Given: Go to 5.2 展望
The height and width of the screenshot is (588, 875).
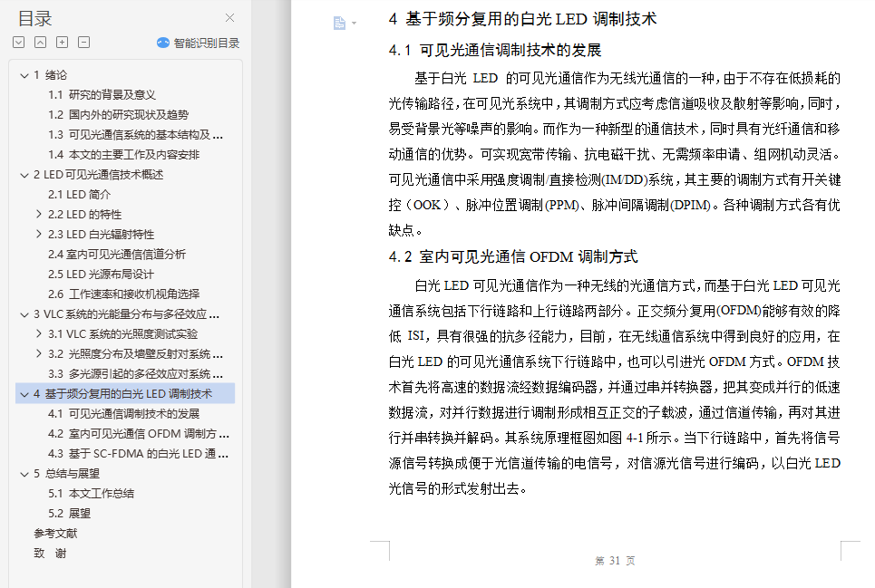Looking at the screenshot, I should (x=69, y=514).
